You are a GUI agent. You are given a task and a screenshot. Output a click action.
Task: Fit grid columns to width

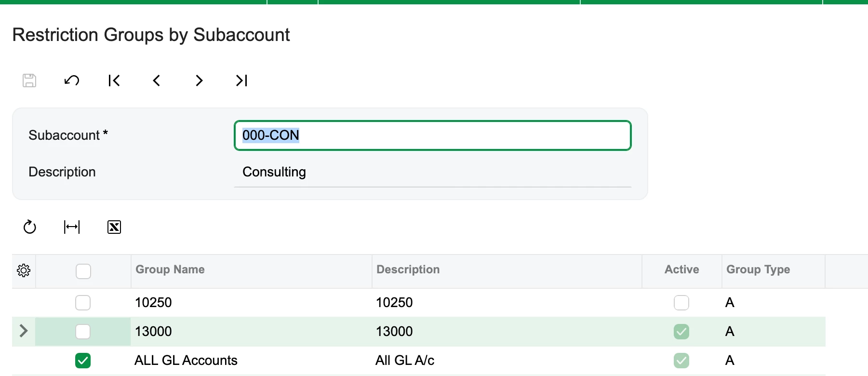click(x=72, y=227)
